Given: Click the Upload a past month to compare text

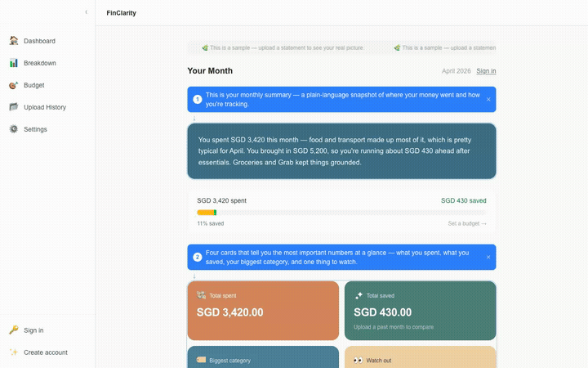Looking at the screenshot, I should (394, 327).
